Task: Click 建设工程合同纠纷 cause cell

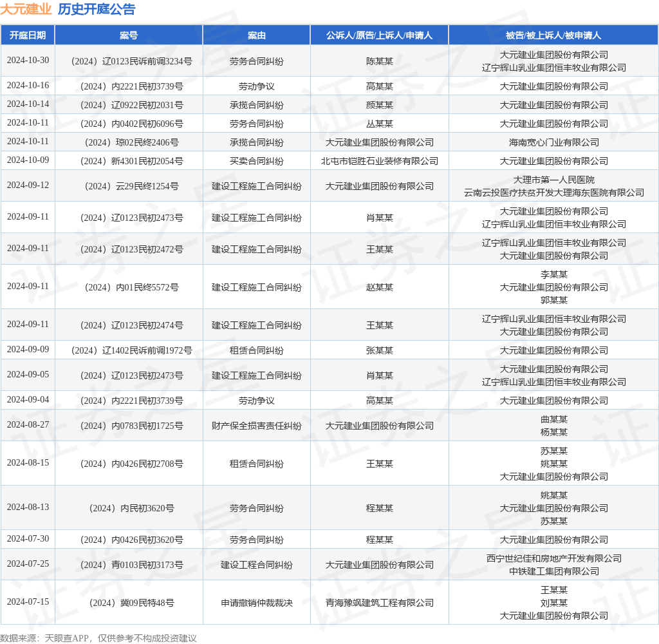Action: [x=256, y=565]
